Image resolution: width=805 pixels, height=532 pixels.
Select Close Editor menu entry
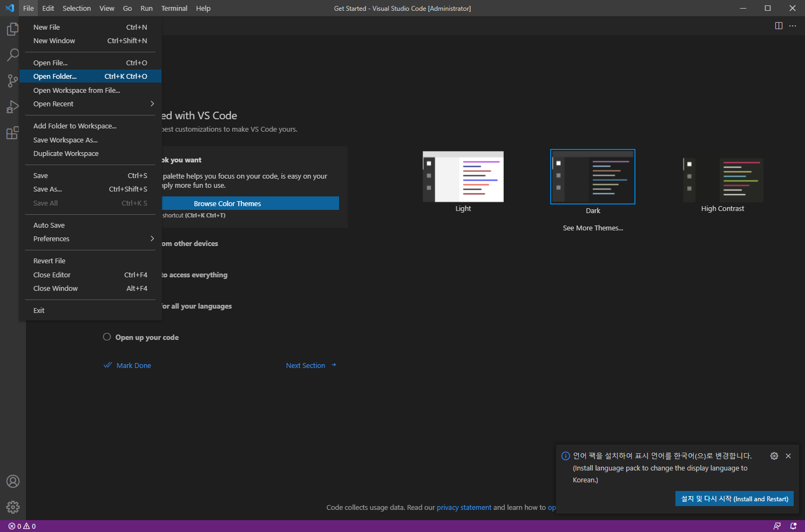(x=90, y=275)
